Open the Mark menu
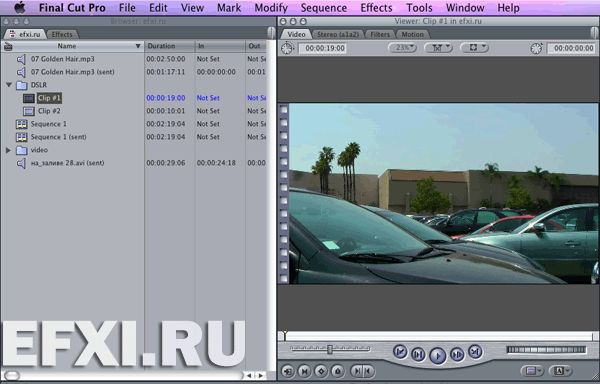 click(x=229, y=8)
